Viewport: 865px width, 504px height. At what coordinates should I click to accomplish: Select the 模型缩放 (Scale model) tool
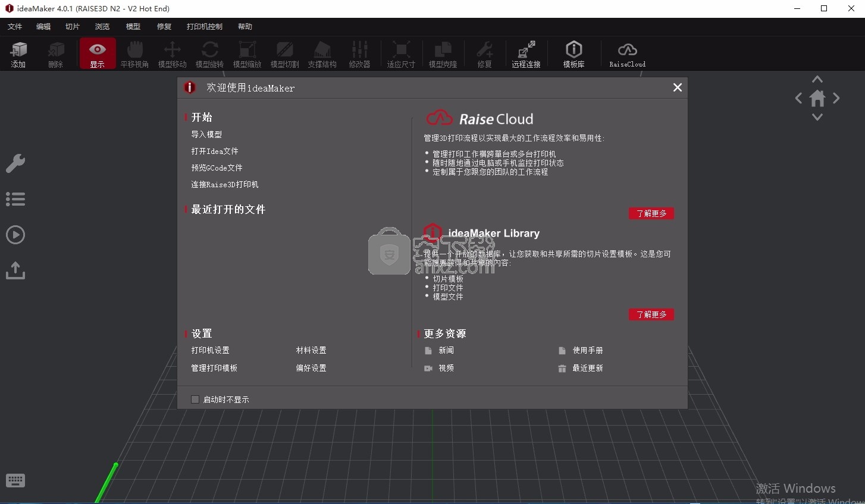click(x=247, y=54)
